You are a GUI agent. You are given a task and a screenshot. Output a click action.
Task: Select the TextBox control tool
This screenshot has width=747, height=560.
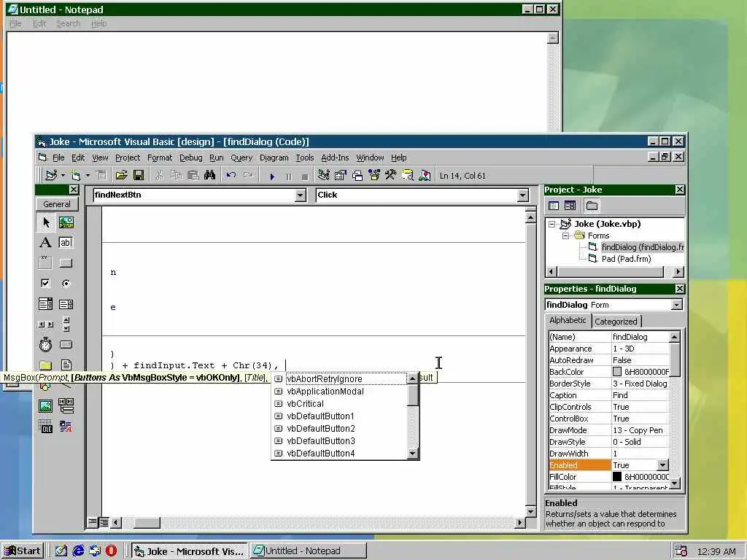click(66, 243)
